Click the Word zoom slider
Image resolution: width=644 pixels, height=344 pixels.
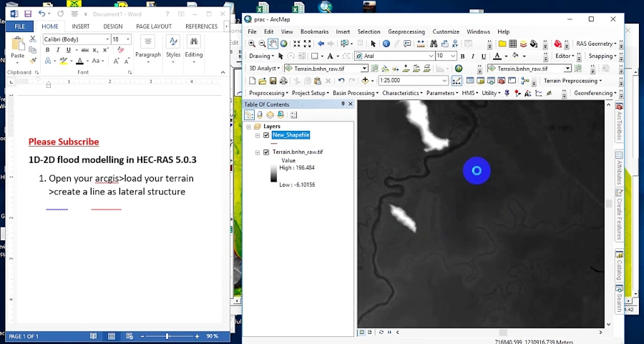pyautogui.click(x=167, y=335)
